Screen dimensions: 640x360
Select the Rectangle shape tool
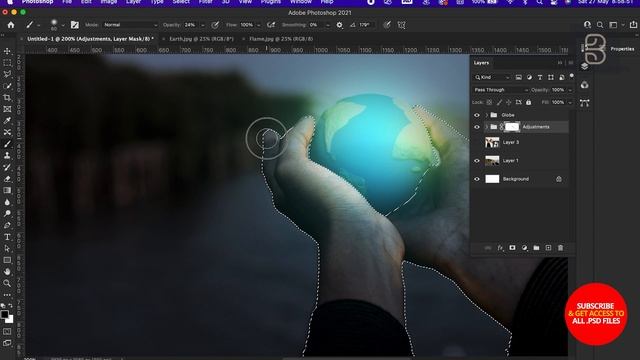coord(7,260)
